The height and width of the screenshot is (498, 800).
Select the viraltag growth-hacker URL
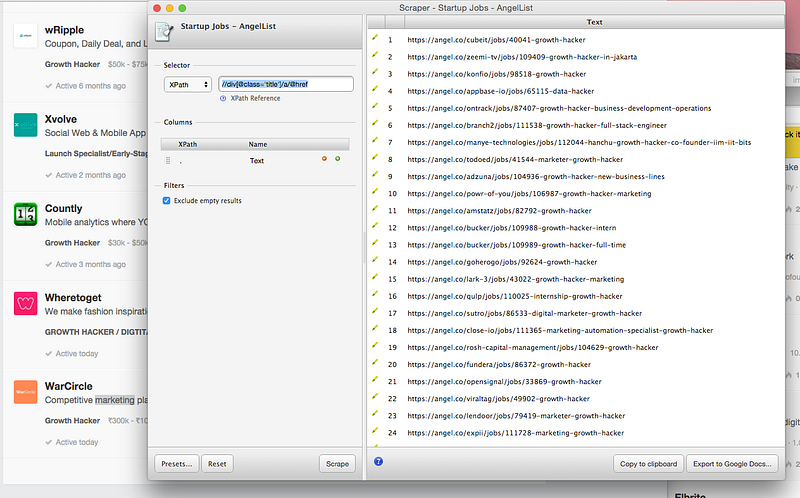coord(498,399)
